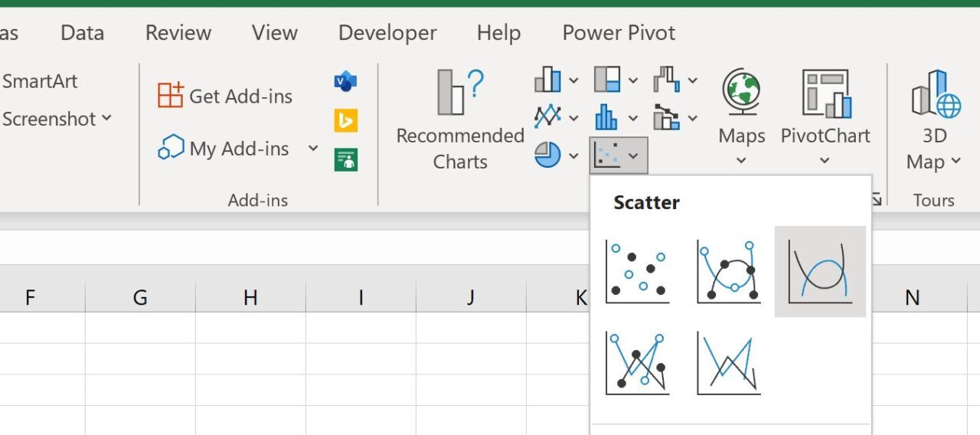Open the Screenshot dropdown
The image size is (980, 435).
pyautogui.click(x=56, y=119)
